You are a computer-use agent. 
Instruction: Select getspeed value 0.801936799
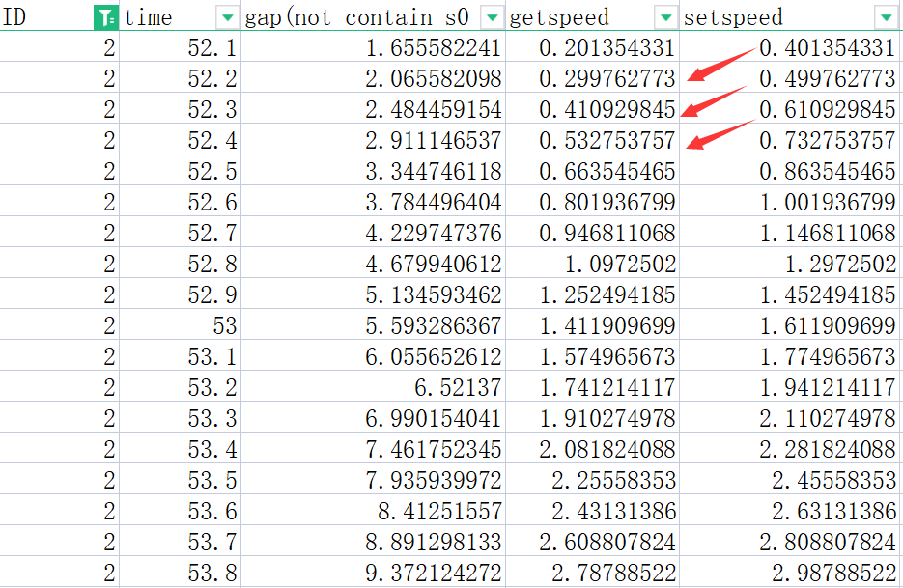click(x=593, y=202)
